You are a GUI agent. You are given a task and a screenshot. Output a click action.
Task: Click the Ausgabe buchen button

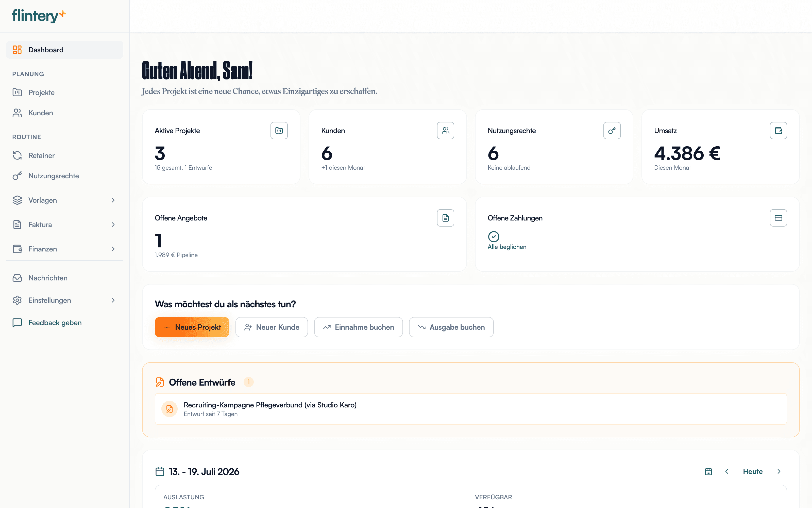pos(451,327)
